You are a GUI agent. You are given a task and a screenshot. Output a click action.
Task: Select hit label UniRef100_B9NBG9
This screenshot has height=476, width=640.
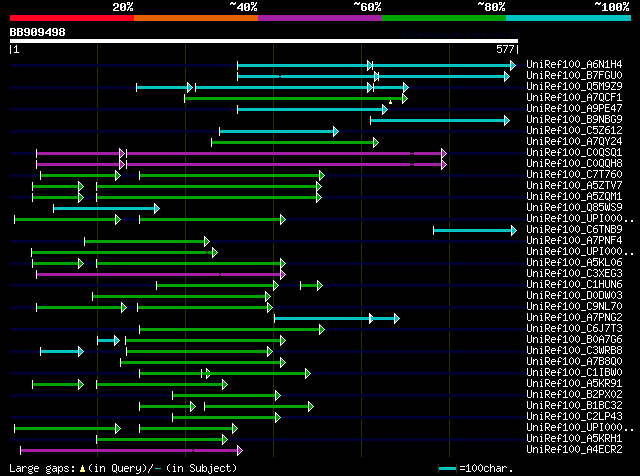[x=574, y=120]
